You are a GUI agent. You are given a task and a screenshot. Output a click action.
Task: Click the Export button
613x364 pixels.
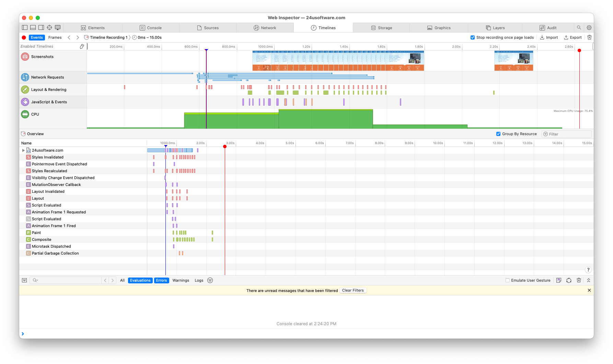pos(573,38)
